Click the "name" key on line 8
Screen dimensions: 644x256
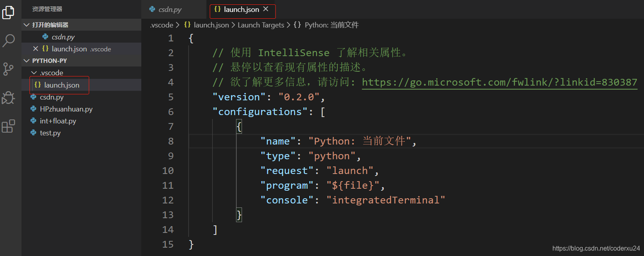[278, 141]
